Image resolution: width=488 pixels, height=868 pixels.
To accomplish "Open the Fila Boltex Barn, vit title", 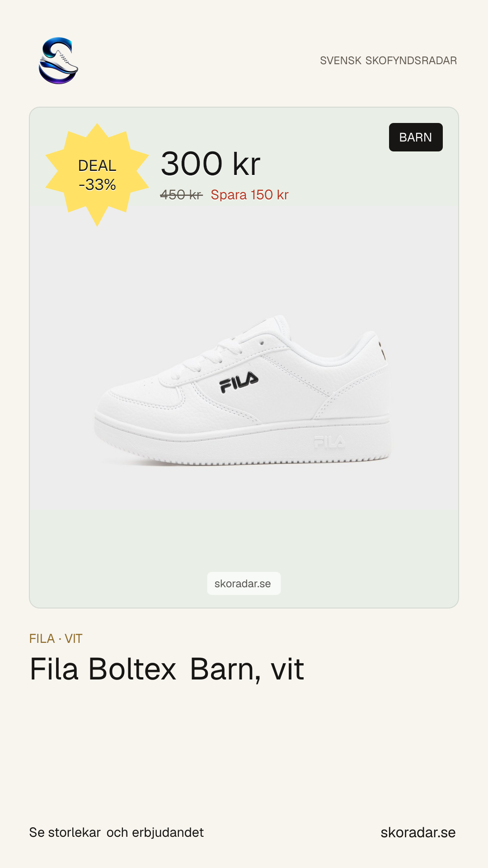I will 167,669.
